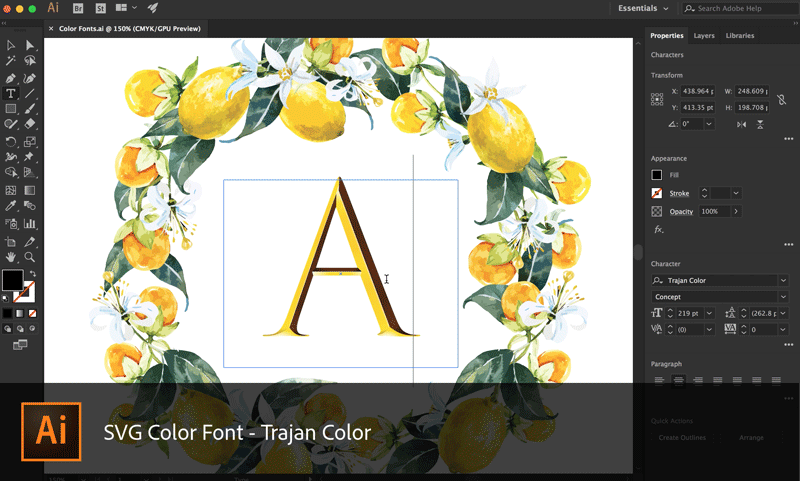Activate the Hand tool
Viewport: 800px width, 481px height.
point(11,257)
